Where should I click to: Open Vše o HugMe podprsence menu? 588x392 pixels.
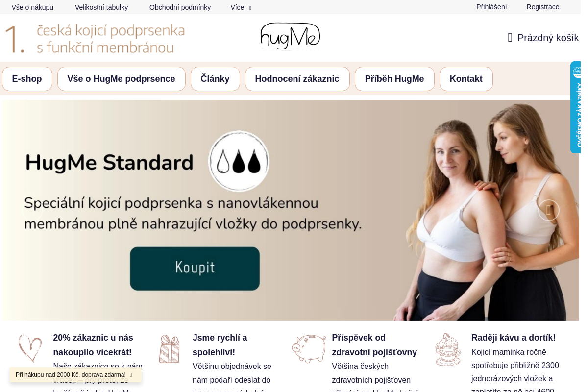coord(122,79)
